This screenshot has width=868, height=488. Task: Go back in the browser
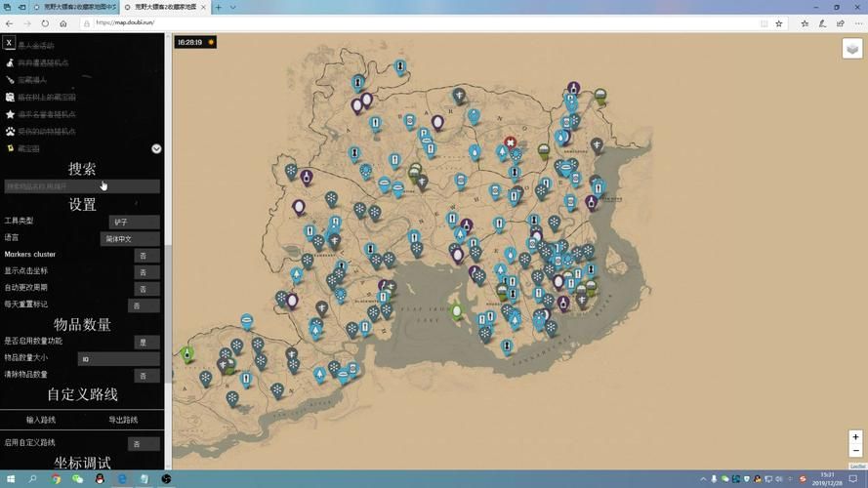pyautogui.click(x=10, y=23)
